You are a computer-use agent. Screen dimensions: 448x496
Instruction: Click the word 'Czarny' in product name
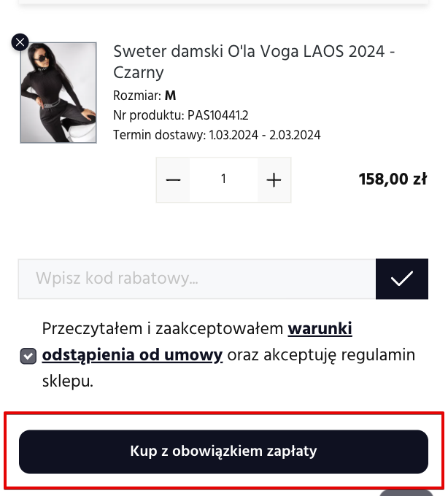[x=139, y=73]
